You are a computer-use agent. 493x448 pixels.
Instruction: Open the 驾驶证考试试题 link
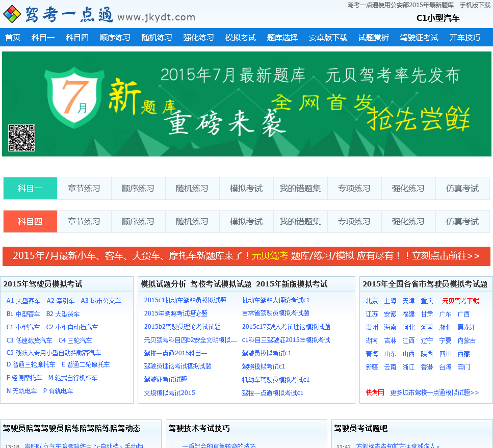click(x=166, y=380)
